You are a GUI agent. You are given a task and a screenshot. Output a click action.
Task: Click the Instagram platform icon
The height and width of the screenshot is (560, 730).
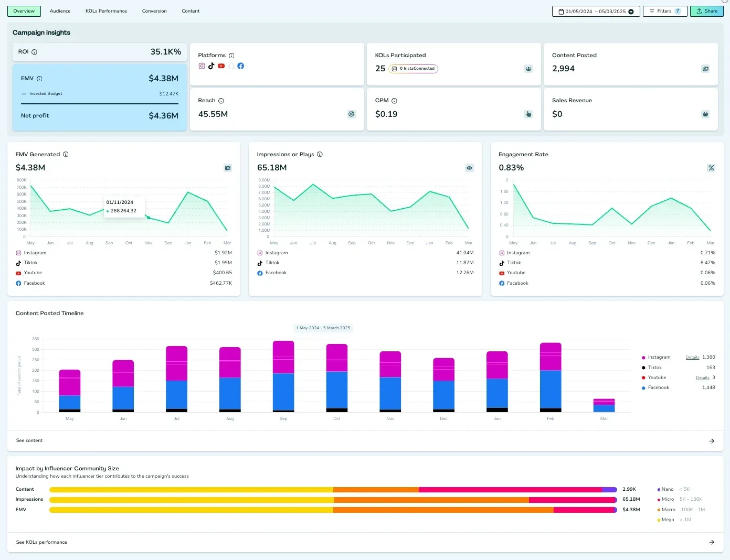pos(202,66)
